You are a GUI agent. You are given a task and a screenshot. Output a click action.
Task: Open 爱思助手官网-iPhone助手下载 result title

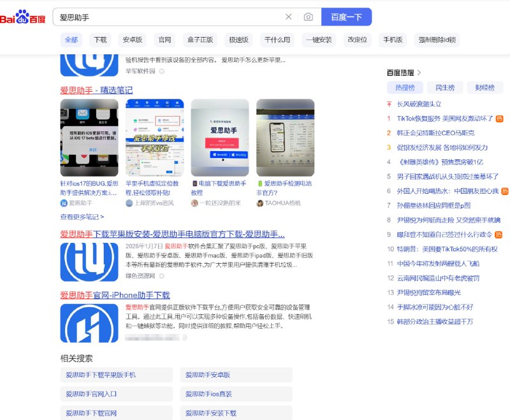tap(115, 295)
